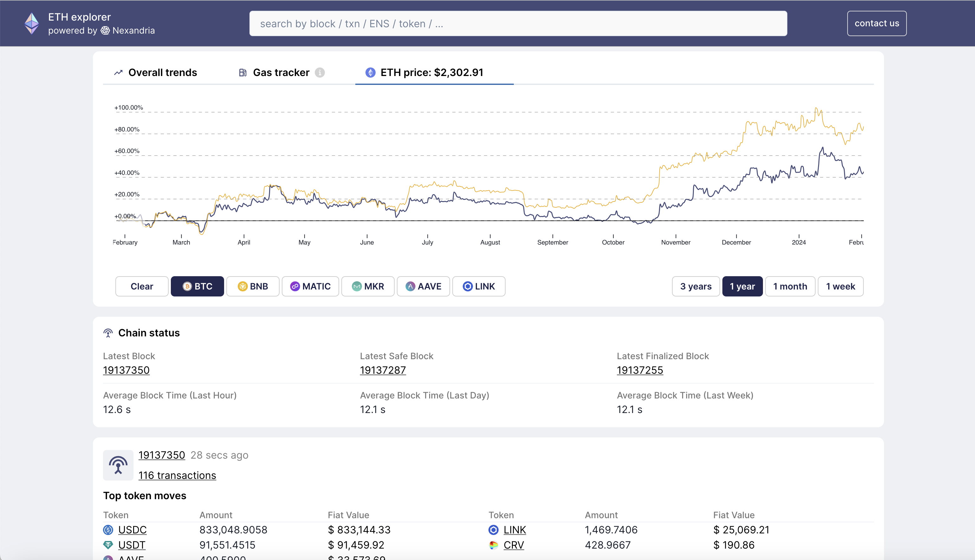
Task: Click the AAVE token icon in table
Action: (108, 557)
